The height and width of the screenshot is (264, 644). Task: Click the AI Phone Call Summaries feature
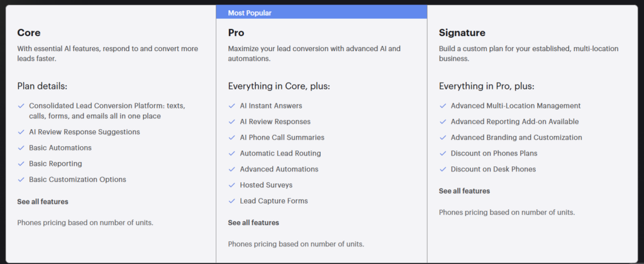pyautogui.click(x=282, y=137)
